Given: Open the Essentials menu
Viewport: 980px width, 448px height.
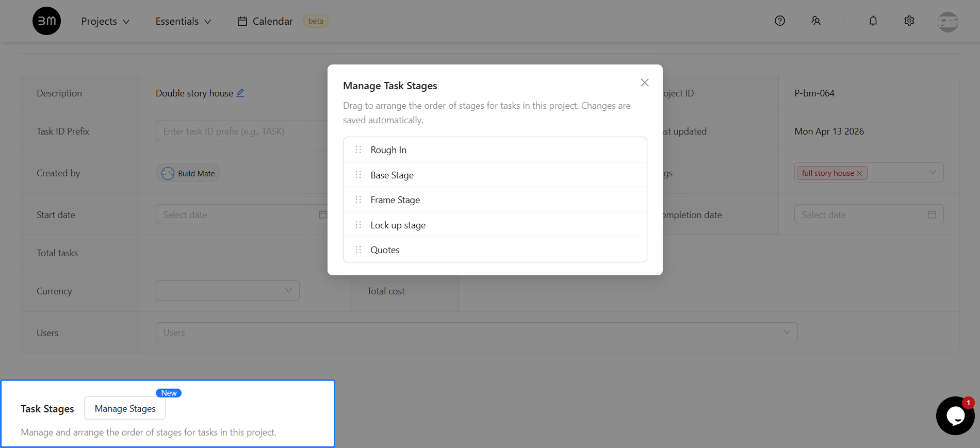Looking at the screenshot, I should pos(183,21).
